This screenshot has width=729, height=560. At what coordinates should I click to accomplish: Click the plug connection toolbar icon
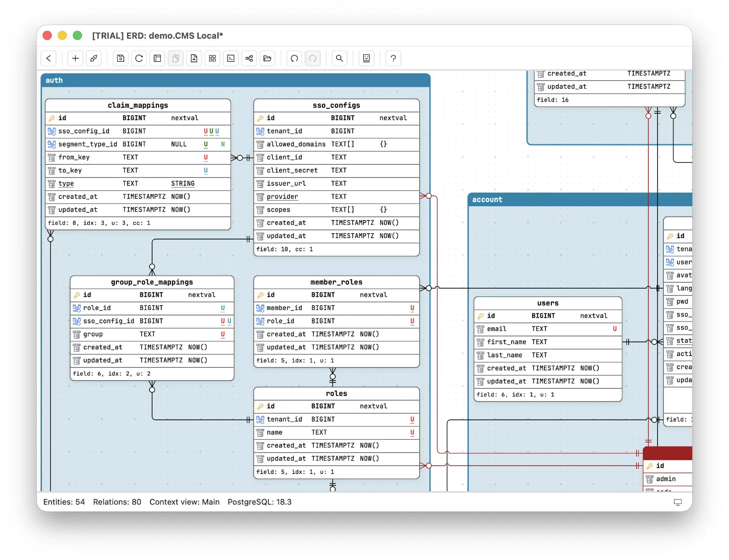[x=94, y=58]
